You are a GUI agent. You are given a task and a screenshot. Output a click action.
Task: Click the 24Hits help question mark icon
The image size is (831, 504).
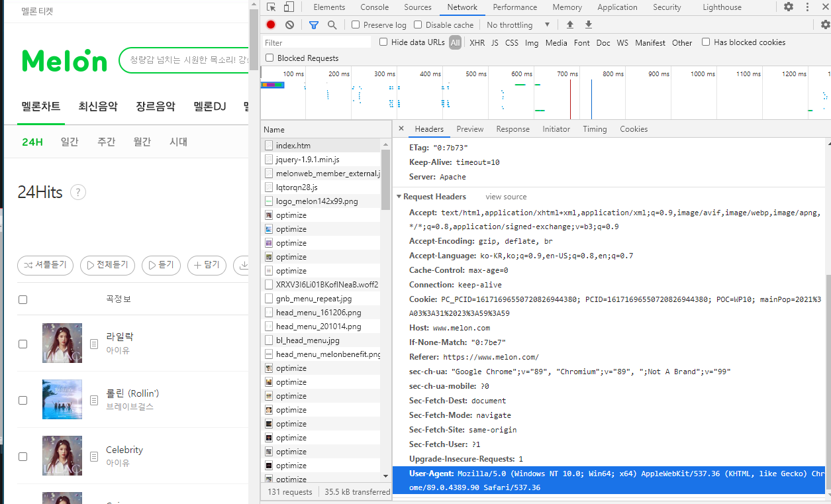[x=78, y=193]
